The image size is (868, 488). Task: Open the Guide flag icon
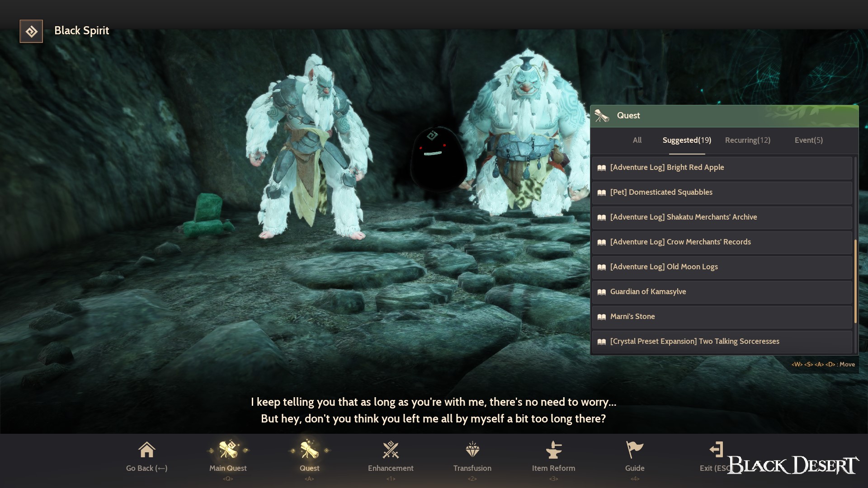pos(635,450)
